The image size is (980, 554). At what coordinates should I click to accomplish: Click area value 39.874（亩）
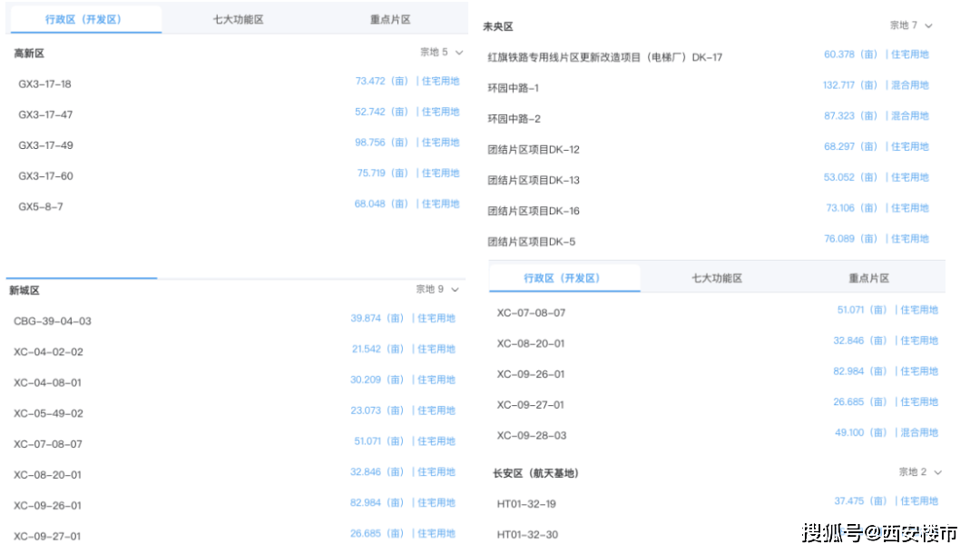[377, 318]
